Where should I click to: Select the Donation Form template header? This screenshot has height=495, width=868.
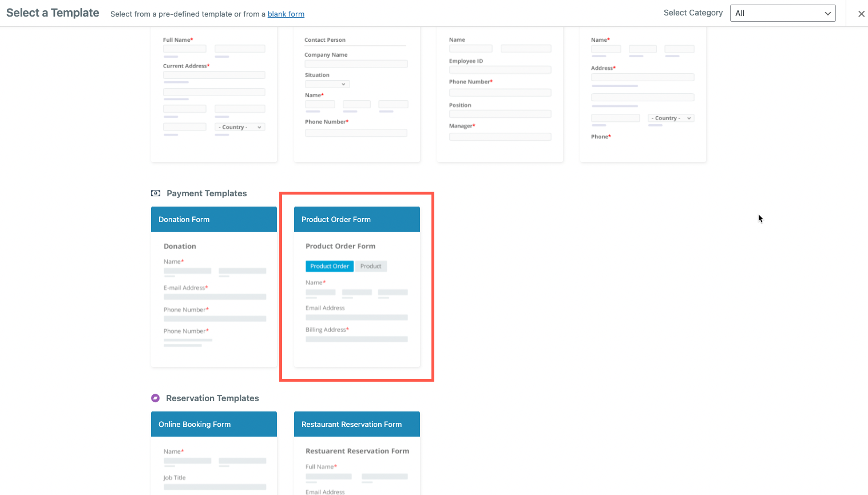[214, 219]
